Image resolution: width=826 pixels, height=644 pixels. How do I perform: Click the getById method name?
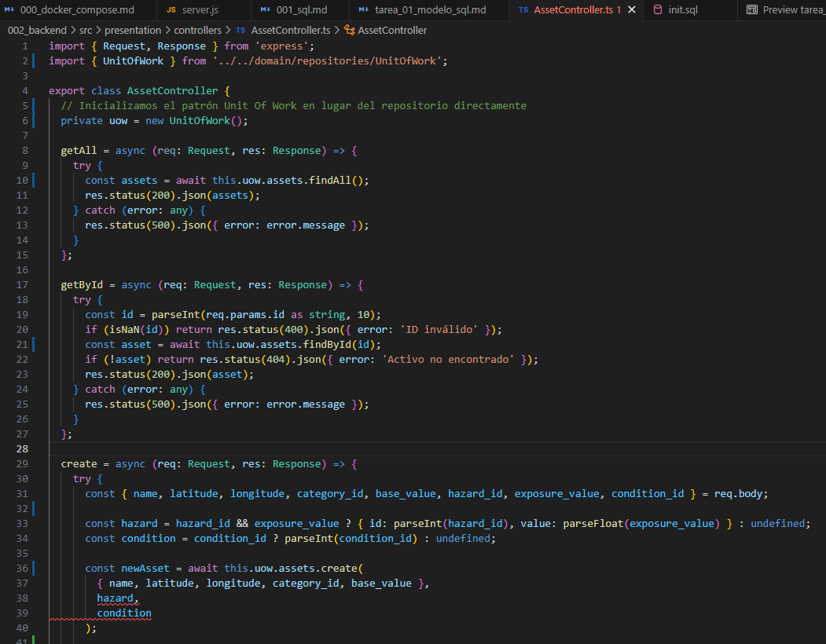82,285
